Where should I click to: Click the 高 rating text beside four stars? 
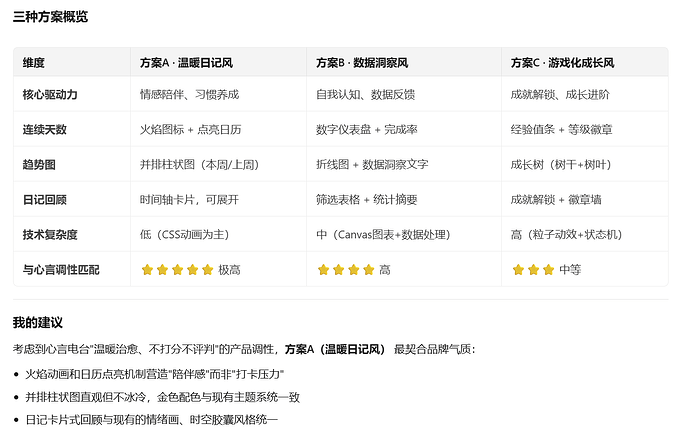(x=385, y=270)
